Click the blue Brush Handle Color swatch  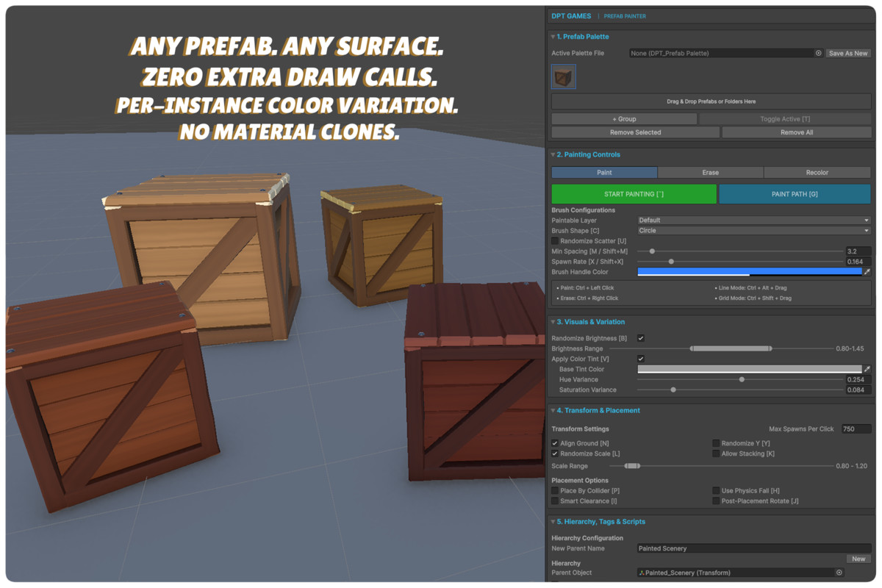coord(749,272)
